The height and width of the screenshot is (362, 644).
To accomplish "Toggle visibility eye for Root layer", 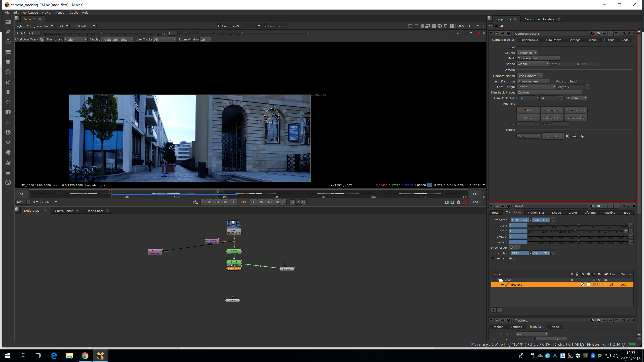I will [572, 280].
